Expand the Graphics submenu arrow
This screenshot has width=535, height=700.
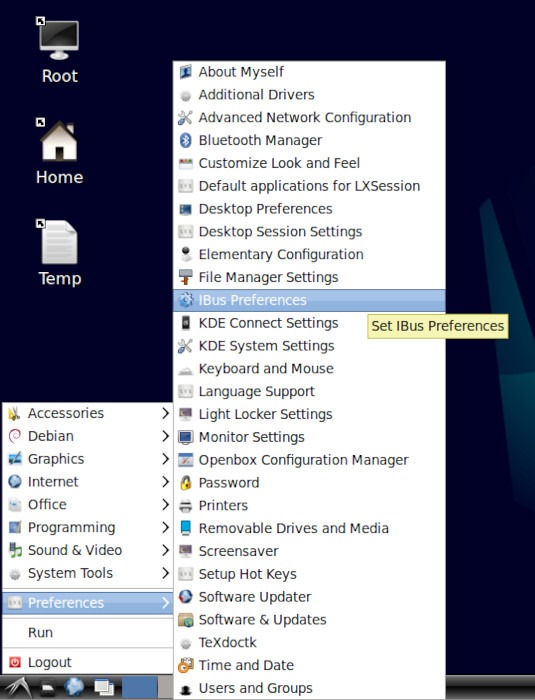point(165,459)
